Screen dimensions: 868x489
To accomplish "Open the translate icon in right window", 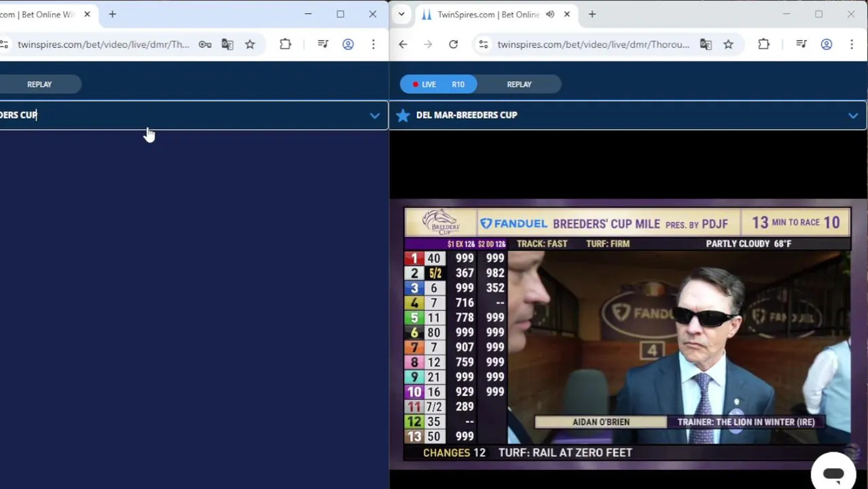I will point(706,45).
